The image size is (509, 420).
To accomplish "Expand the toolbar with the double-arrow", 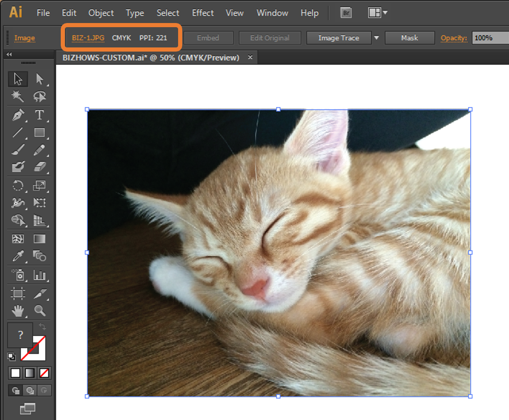I will click(x=8, y=55).
